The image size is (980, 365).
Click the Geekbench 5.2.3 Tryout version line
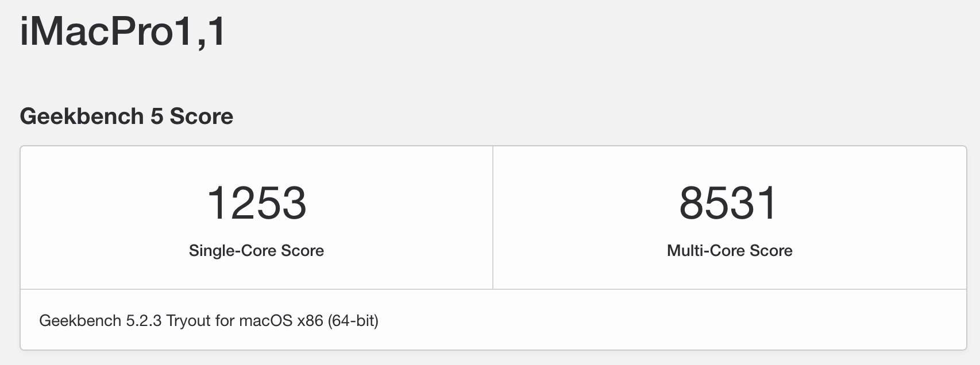(x=209, y=320)
